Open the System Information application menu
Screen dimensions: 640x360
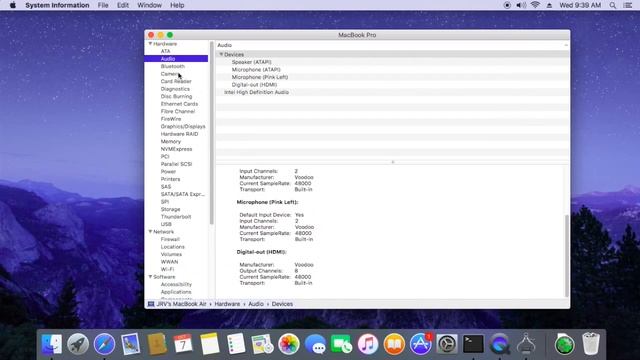(x=57, y=5)
